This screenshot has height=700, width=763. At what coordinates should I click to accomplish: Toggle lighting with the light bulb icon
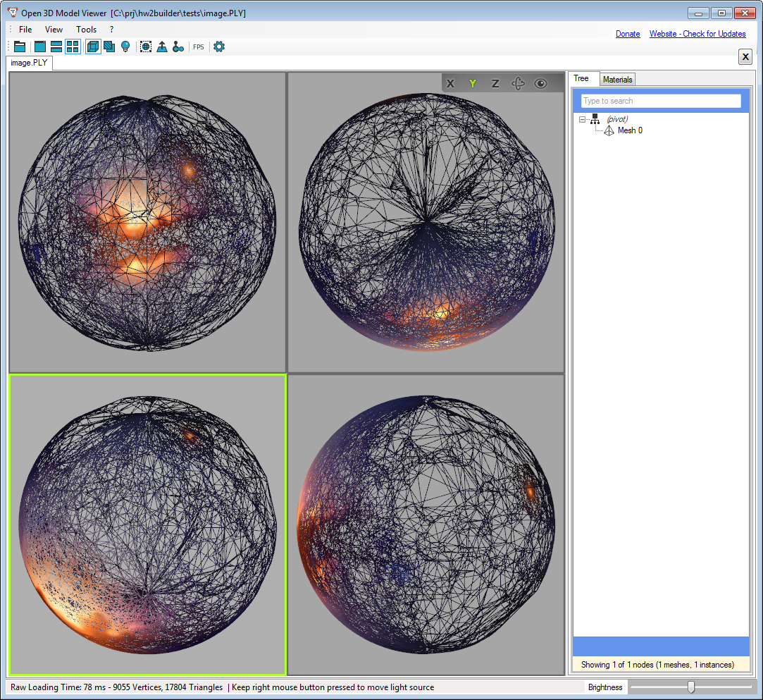[x=125, y=47]
